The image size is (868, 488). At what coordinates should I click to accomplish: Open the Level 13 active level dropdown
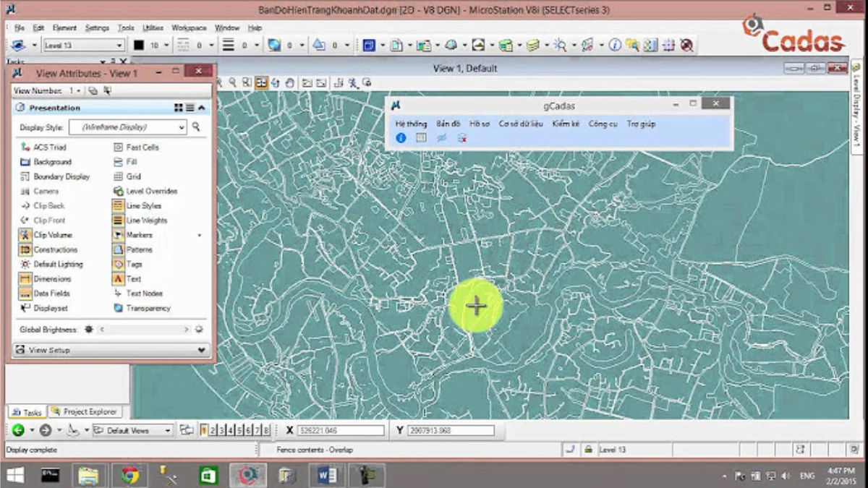83,46
